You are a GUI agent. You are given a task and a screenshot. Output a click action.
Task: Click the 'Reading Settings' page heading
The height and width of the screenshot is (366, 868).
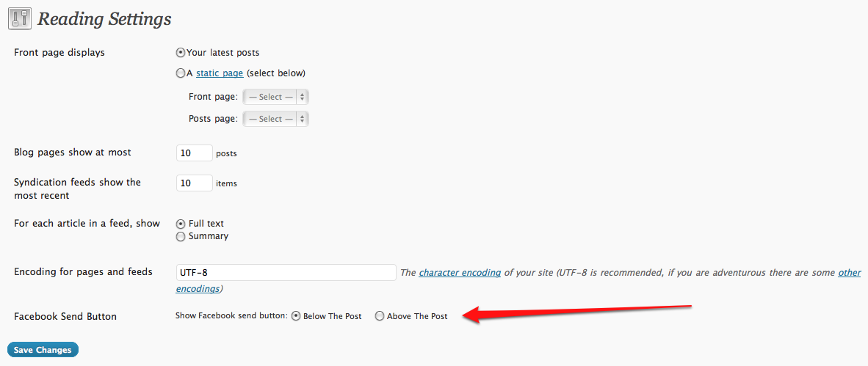coord(104,19)
